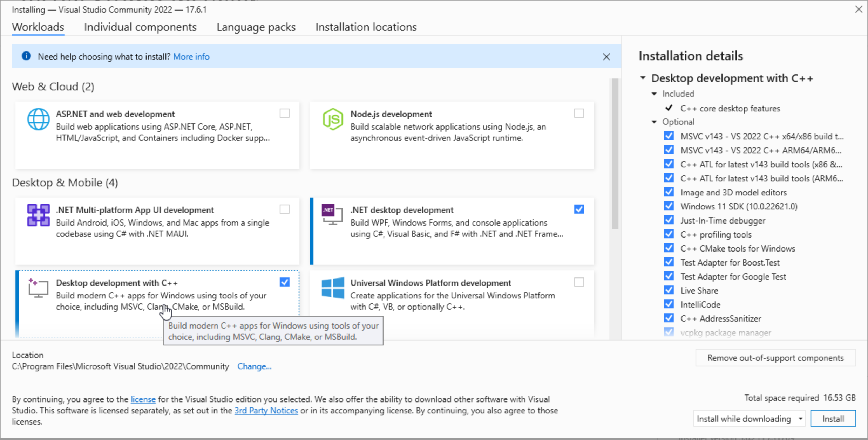The width and height of the screenshot is (868, 440).
Task: Click Total space required 16.53 GB text
Action: click(800, 398)
